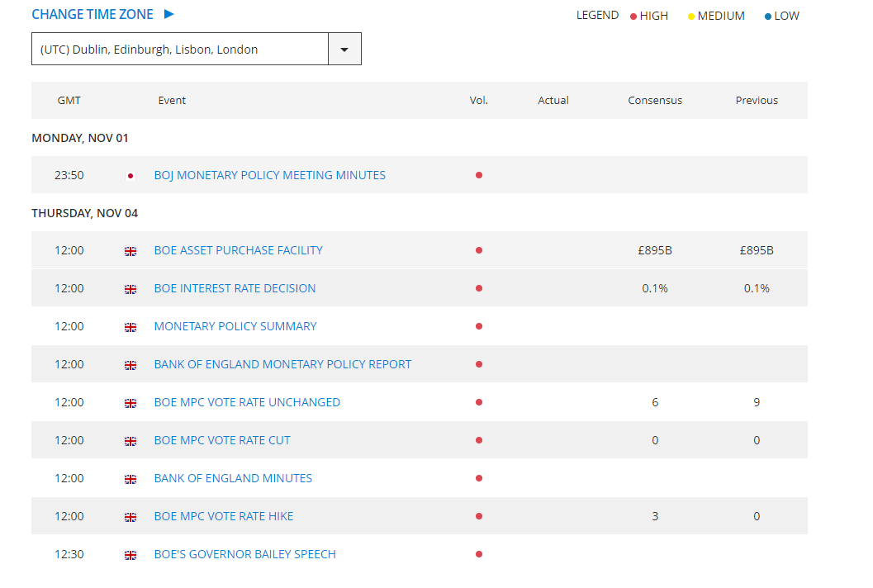873x588 pixels.
Task: Click UK flag beside Monetary Policy Summary
Action: point(130,327)
